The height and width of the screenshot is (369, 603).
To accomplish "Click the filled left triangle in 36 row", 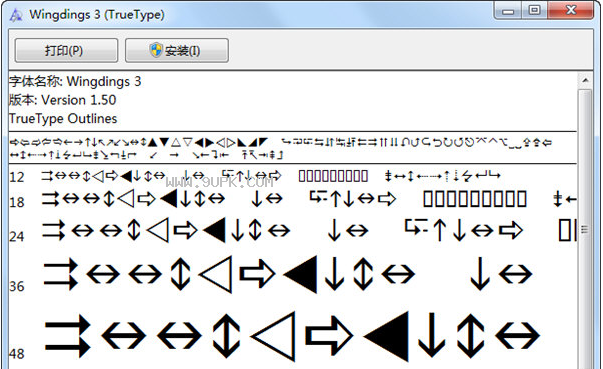I will 300,274.
